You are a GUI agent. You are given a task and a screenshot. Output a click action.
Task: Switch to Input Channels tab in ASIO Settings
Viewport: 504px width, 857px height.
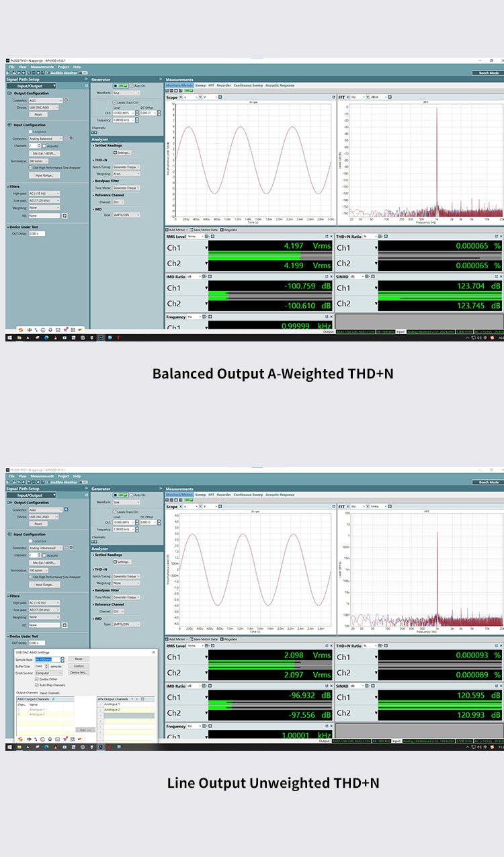50,692
